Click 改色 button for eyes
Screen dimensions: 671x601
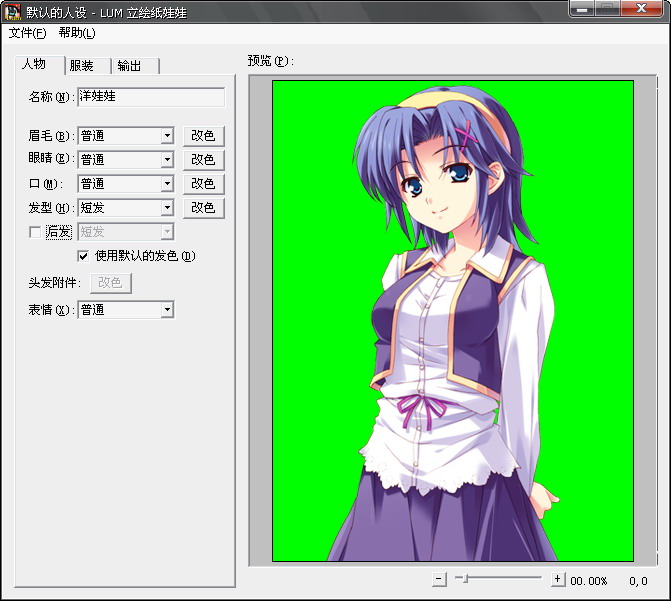[203, 160]
